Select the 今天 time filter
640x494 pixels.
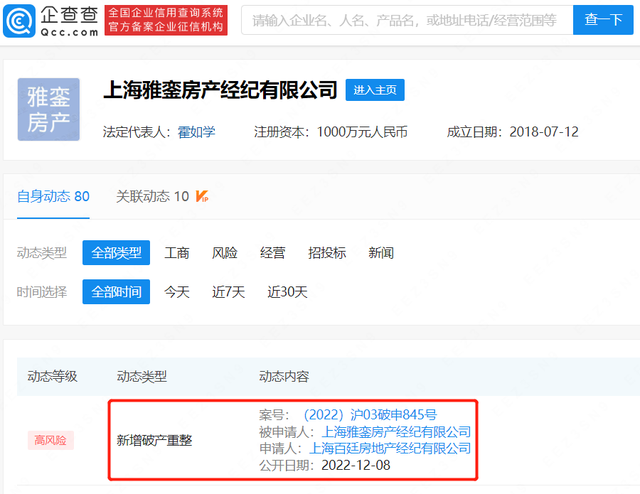coord(177,292)
